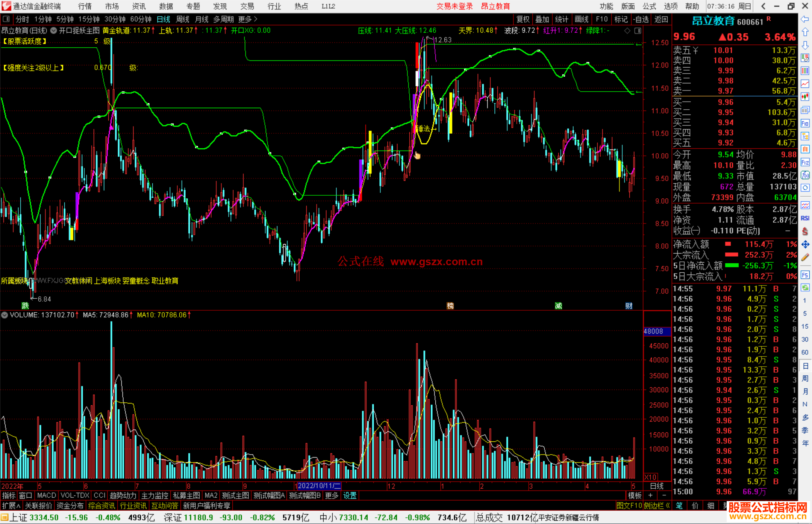This screenshot has width=812, height=524.
Task: Toggle the VOLUME indicator circle button
Action: click(x=5, y=315)
